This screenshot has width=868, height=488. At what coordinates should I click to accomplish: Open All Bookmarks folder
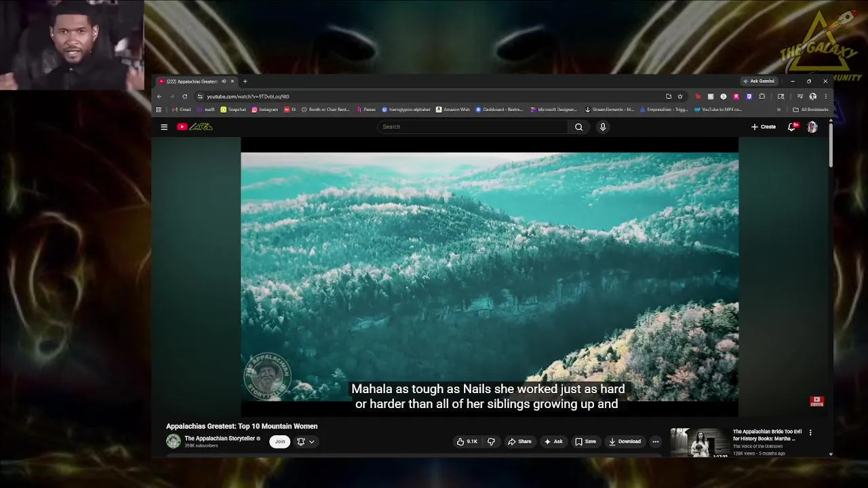[811, 109]
